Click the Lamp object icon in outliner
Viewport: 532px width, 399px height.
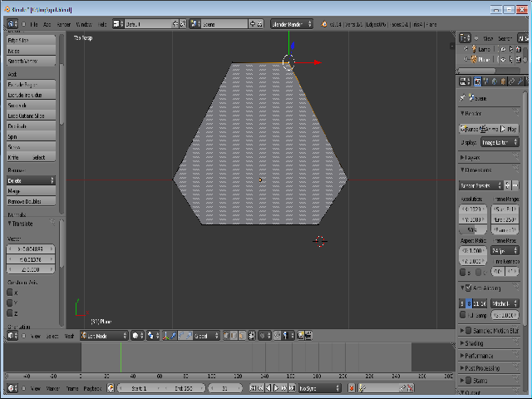pyautogui.click(x=473, y=49)
